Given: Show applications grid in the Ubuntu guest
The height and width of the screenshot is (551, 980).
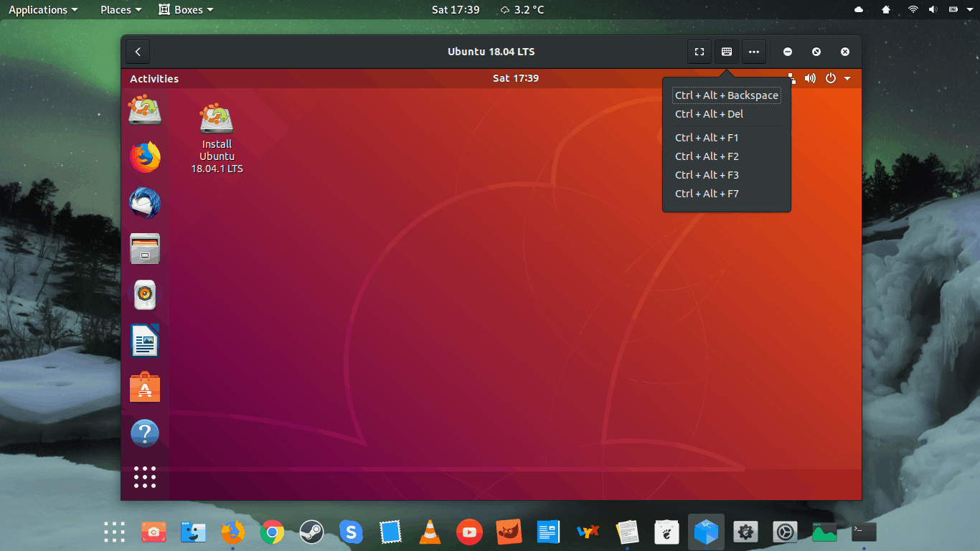Looking at the screenshot, I should pos(145,477).
